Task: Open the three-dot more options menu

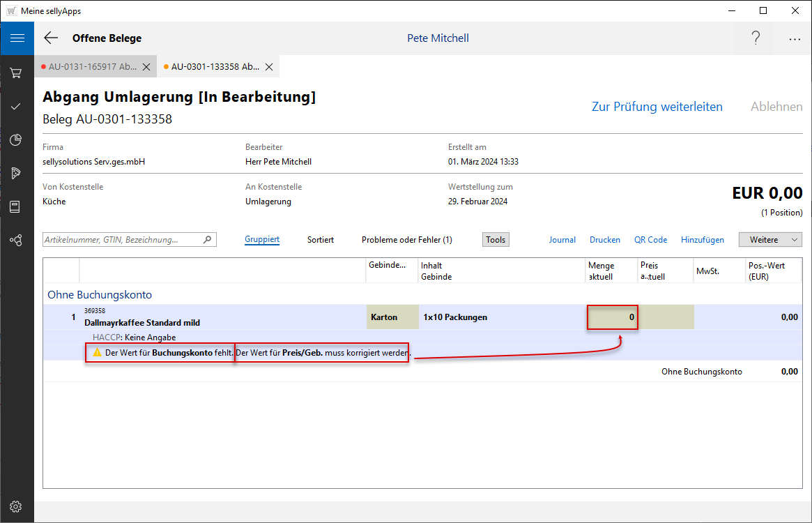Action: pos(795,39)
